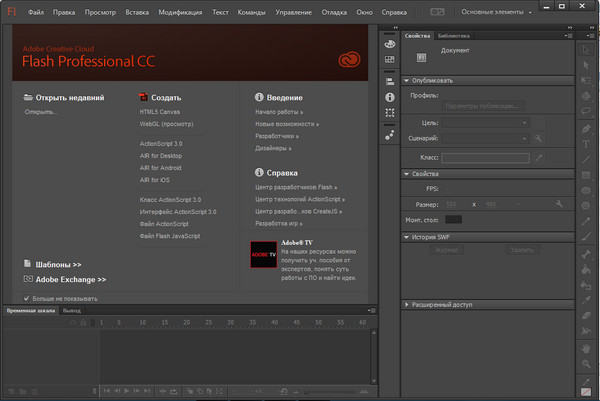
Task: Click the Info panel icon
Action: pos(389,96)
